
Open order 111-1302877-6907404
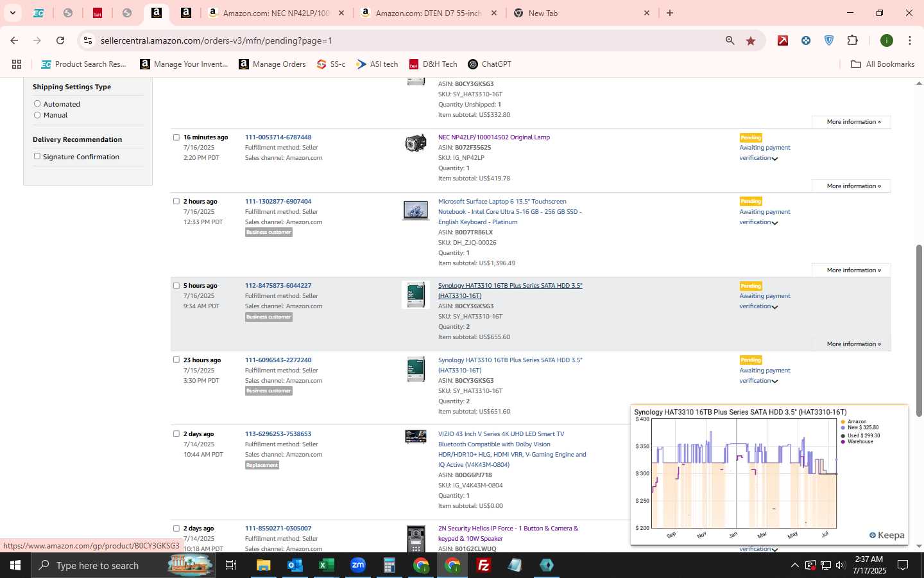[278, 201]
